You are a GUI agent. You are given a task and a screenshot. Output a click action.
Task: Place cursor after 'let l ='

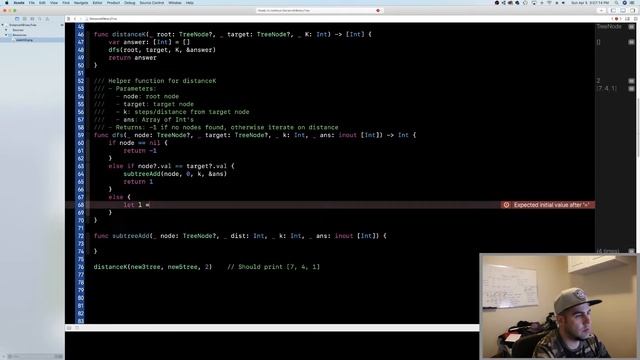pos(150,205)
